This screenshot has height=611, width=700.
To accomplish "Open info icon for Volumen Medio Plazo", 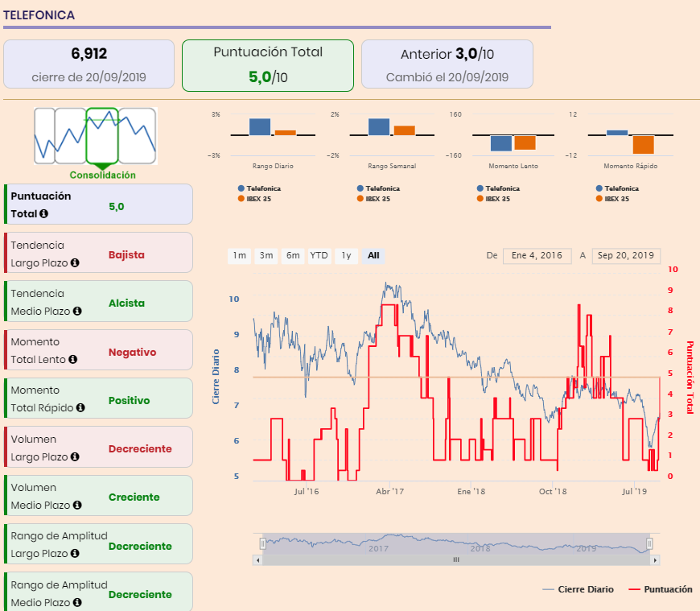I will pyautogui.click(x=77, y=505).
